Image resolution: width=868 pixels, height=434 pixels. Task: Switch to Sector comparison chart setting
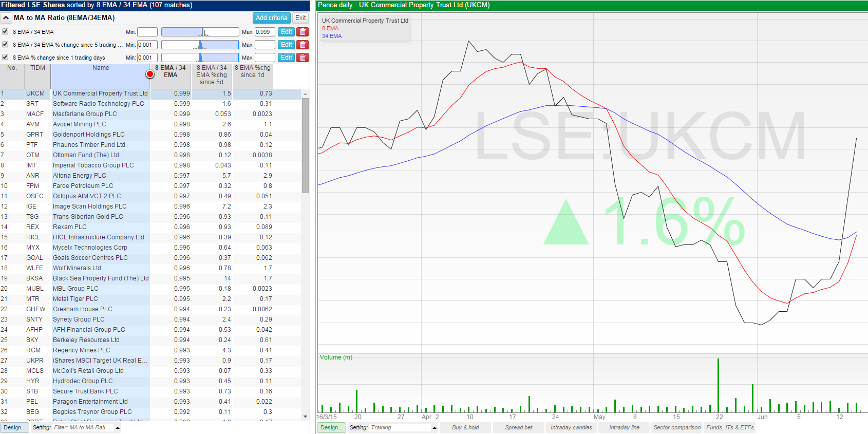[677, 427]
